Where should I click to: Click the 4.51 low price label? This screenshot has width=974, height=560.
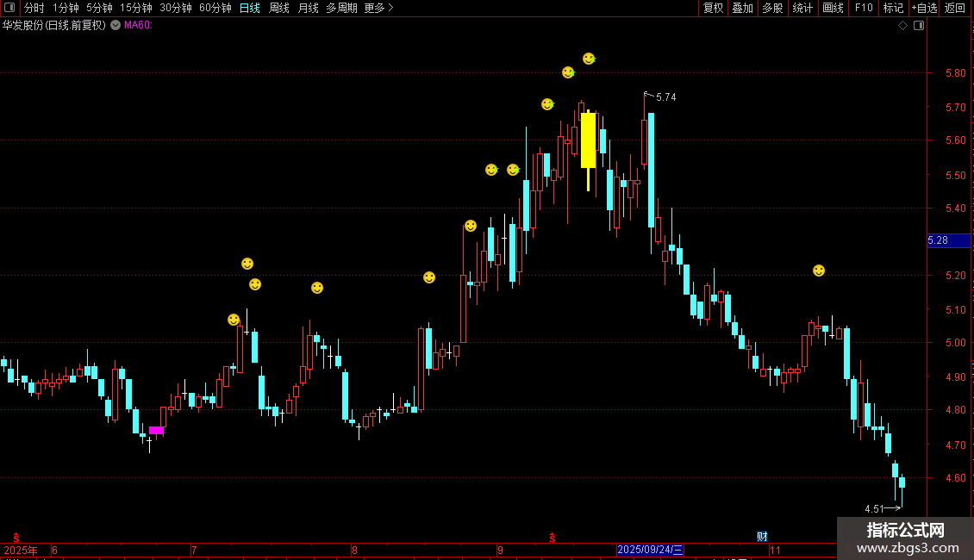pos(874,509)
